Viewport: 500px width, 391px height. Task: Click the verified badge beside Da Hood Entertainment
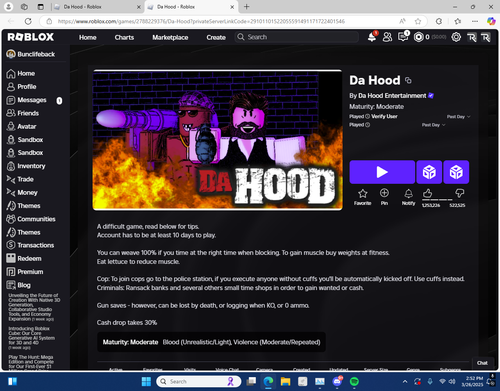[x=431, y=96]
